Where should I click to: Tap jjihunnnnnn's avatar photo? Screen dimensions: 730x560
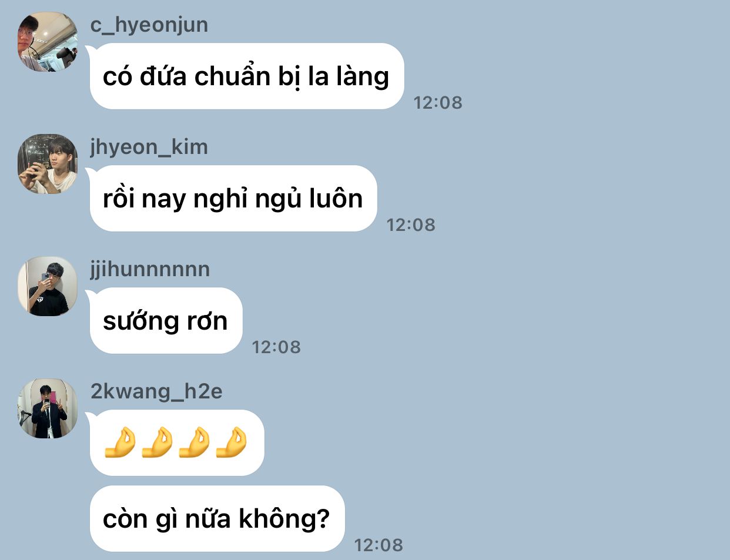pos(48,286)
